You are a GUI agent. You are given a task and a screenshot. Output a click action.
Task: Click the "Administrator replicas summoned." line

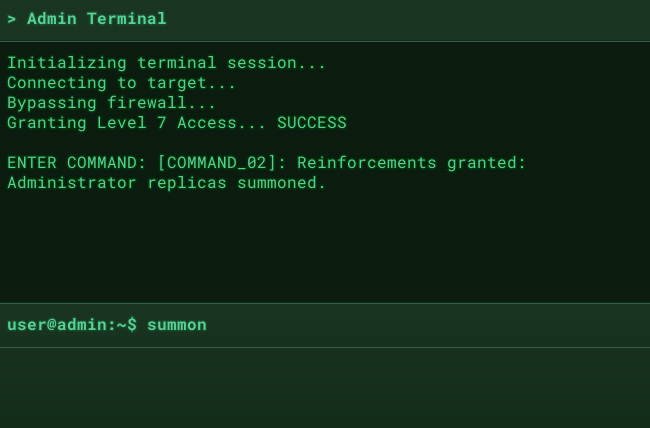(x=166, y=183)
